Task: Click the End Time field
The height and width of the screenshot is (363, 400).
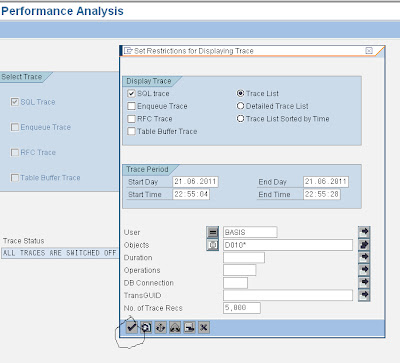Action: point(322,194)
